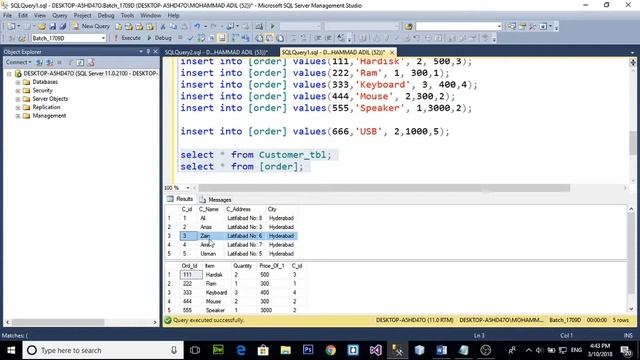Image resolution: width=640 pixels, height=360 pixels.
Task: Switch to the SQLQuery2.sql tab
Action: 216,52
